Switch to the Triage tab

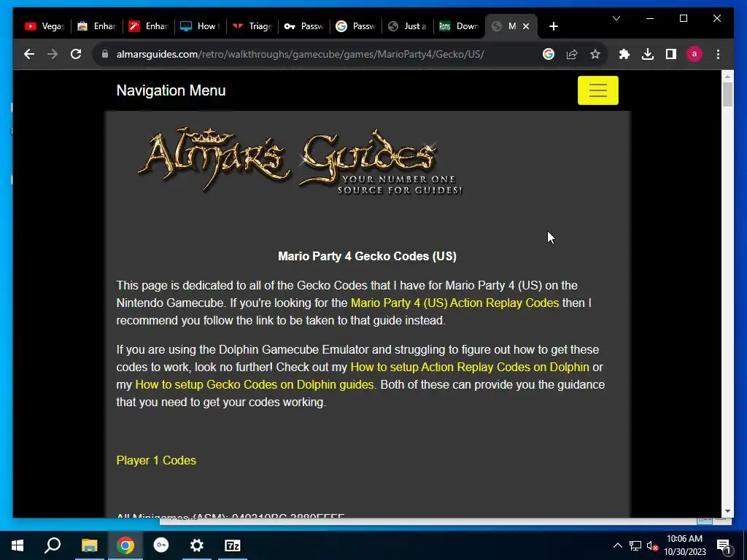(252, 26)
